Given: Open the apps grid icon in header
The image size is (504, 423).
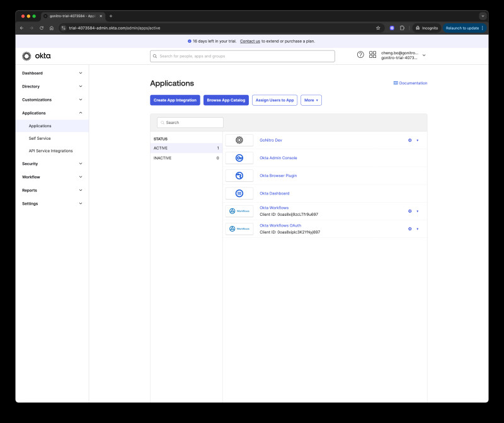Looking at the screenshot, I should tap(372, 55).
